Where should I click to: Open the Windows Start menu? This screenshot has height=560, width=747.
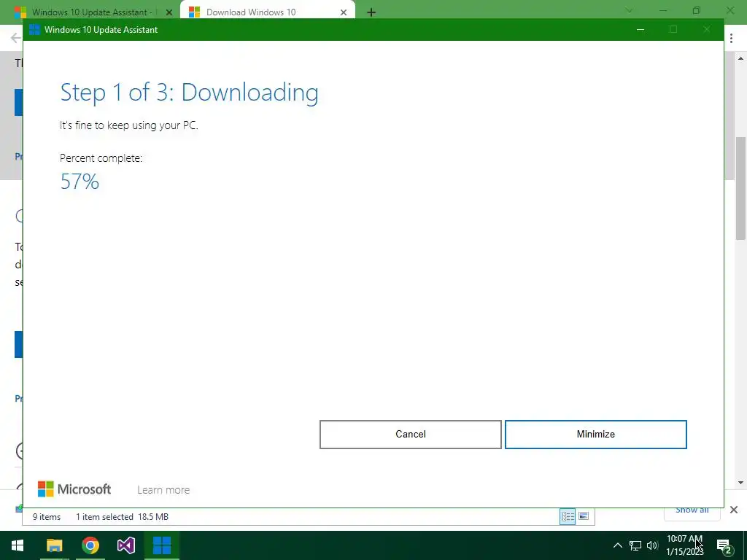pos(18,545)
